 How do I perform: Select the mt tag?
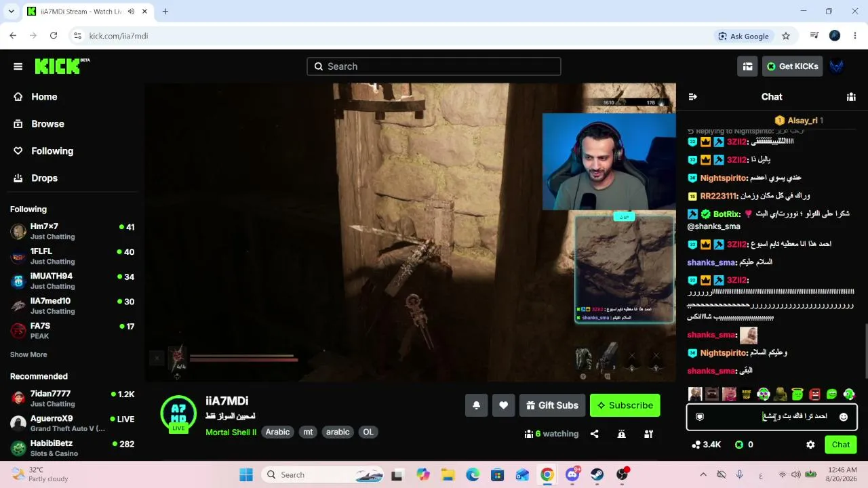[x=308, y=432]
